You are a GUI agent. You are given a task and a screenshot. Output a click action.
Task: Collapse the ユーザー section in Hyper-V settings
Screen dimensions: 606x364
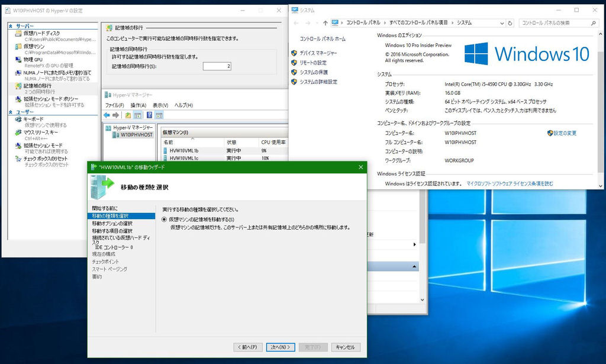point(11,112)
